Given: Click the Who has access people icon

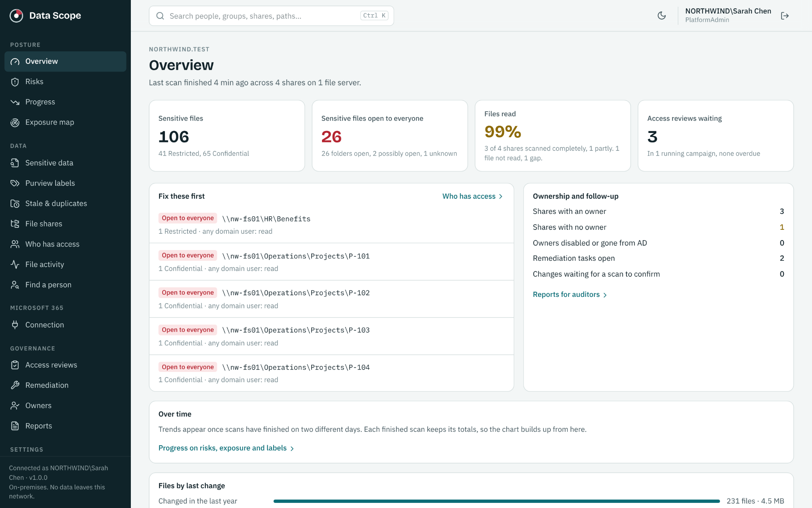Looking at the screenshot, I should click(15, 244).
